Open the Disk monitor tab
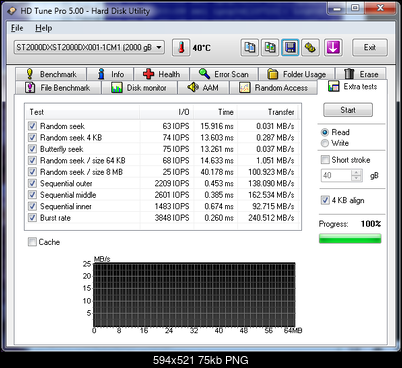 click(x=139, y=88)
